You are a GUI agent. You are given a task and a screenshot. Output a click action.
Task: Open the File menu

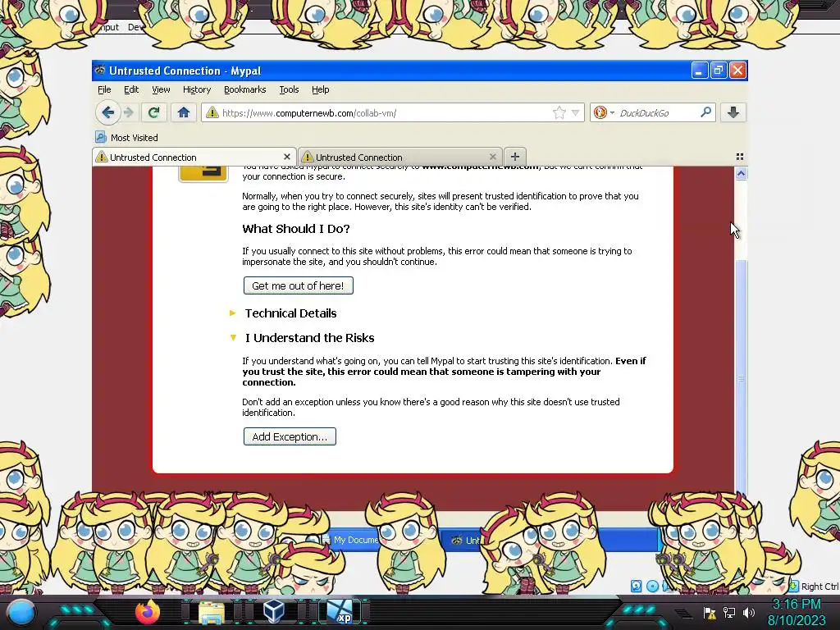pyautogui.click(x=104, y=89)
